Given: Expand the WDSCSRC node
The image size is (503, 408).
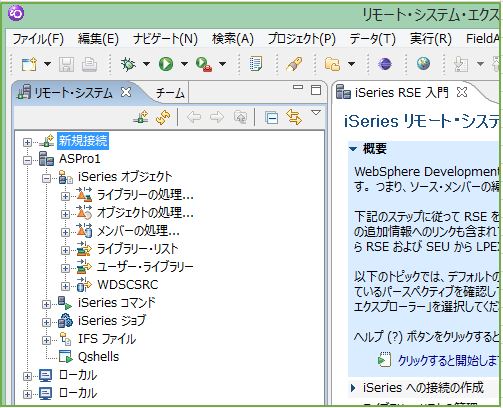Looking at the screenshot, I should click(65, 286).
